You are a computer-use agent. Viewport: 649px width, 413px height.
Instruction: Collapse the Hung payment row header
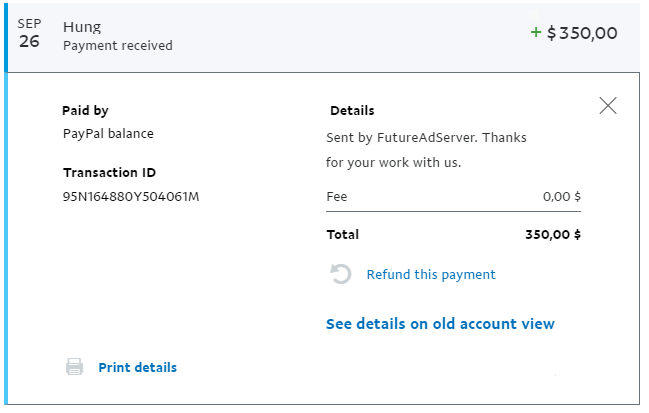[324, 37]
